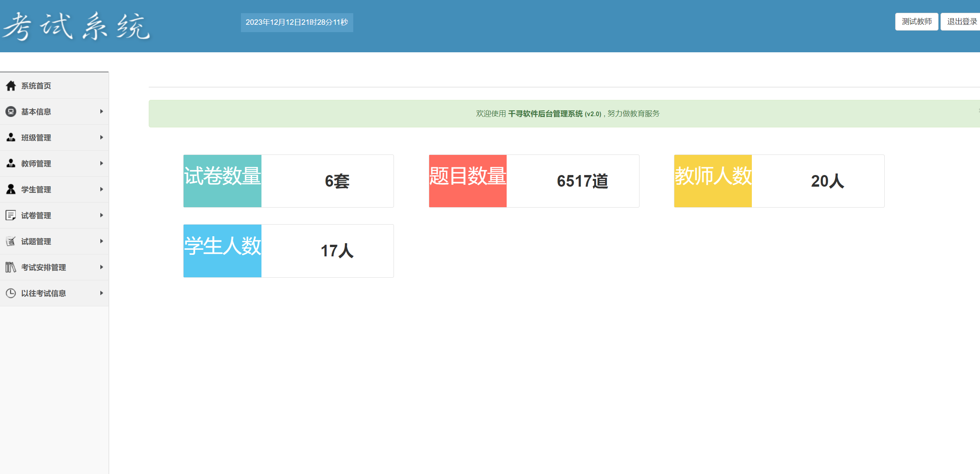Click the 以往考试信息 clock icon
Viewport: 980px width, 474px height.
[x=10, y=293]
